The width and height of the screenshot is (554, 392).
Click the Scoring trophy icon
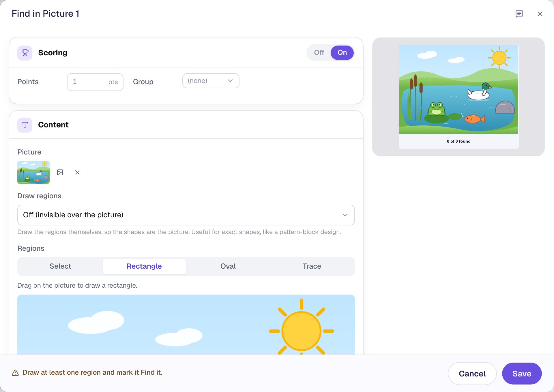click(x=25, y=53)
